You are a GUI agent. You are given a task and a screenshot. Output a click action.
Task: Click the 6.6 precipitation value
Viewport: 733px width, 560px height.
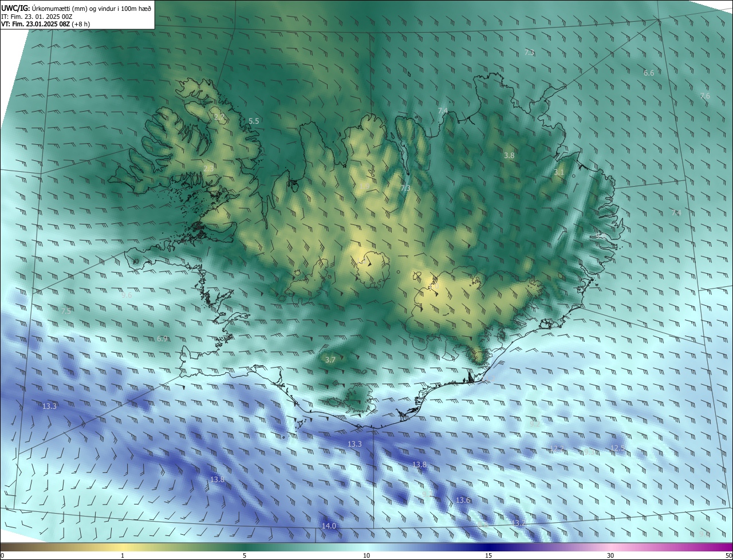tap(649, 73)
